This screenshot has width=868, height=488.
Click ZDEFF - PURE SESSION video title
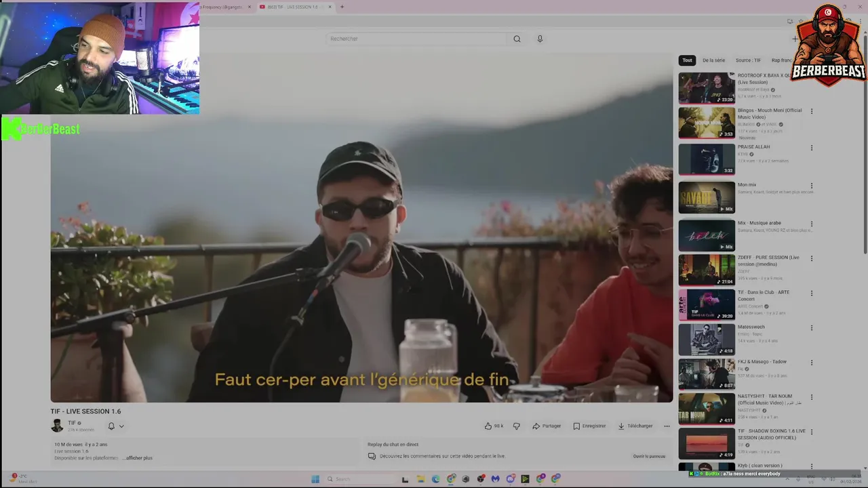pos(768,260)
